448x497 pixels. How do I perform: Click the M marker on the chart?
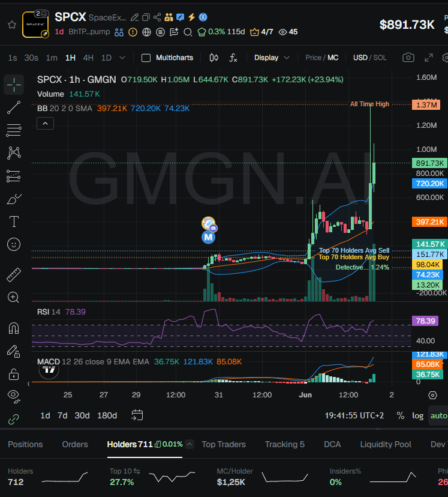pos(208,237)
